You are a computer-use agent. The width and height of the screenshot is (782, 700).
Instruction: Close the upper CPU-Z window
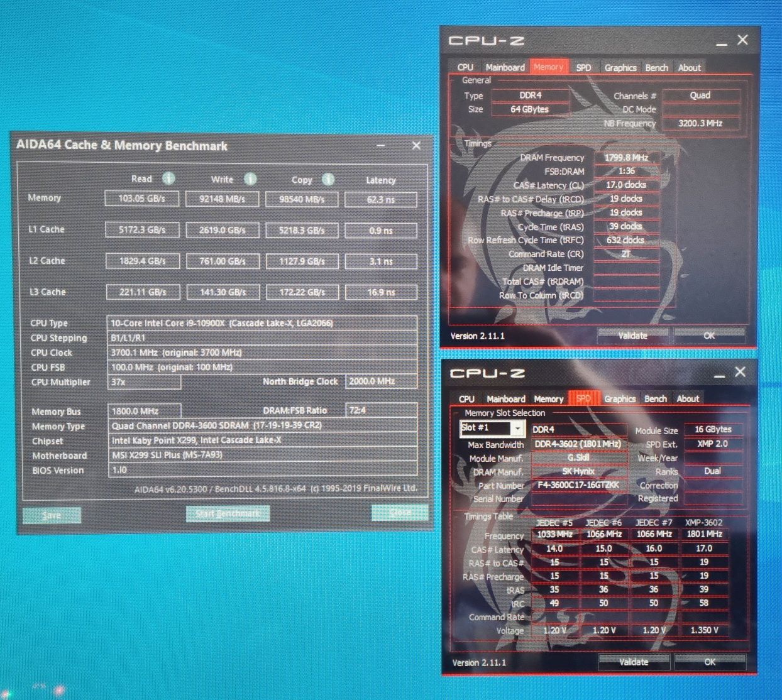click(x=742, y=40)
